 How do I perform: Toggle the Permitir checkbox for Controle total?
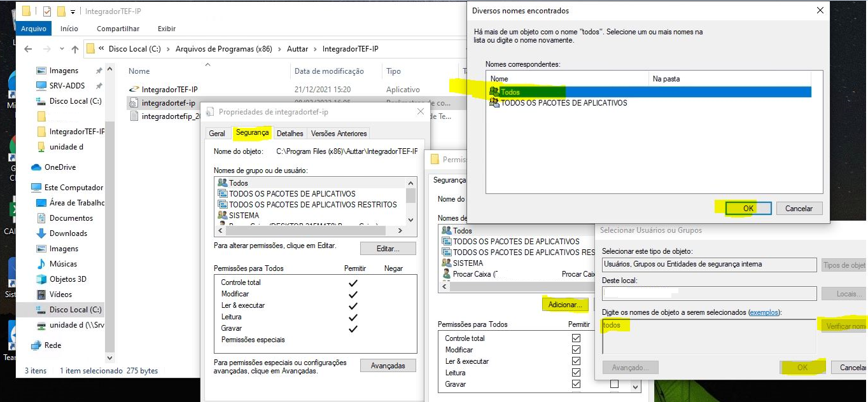[576, 338]
